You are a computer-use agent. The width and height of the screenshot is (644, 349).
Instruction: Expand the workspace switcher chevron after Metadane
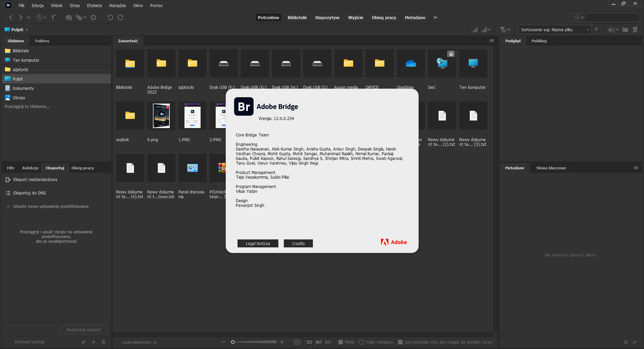click(435, 17)
